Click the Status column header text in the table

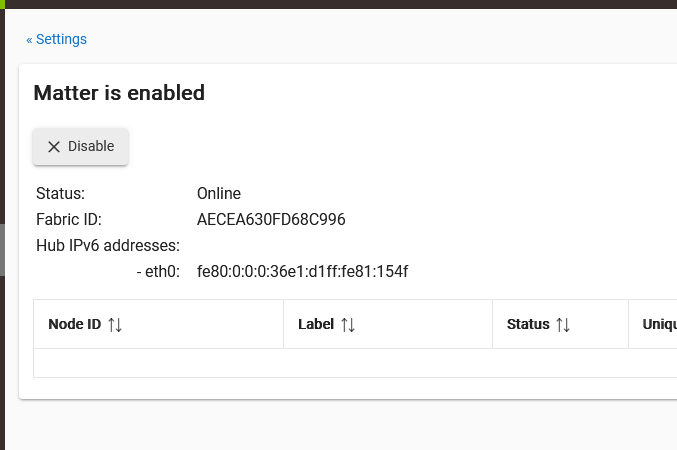pyautogui.click(x=528, y=325)
